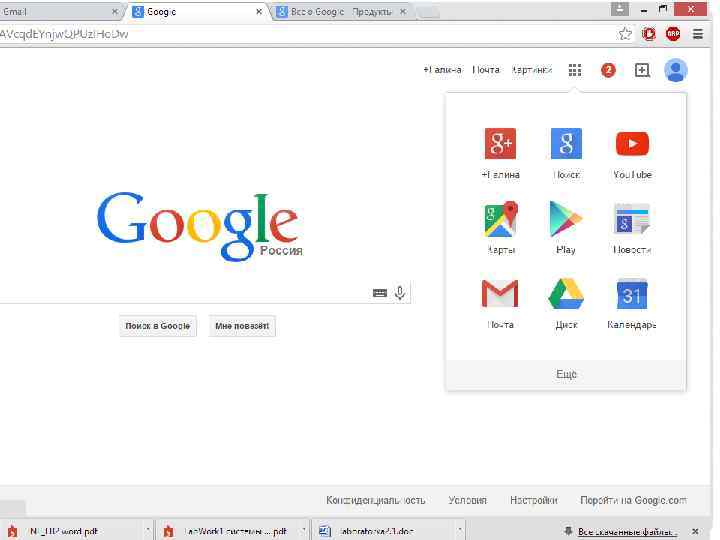Click the ABP Adblock extension icon
The width and height of the screenshot is (720, 540).
click(x=673, y=34)
